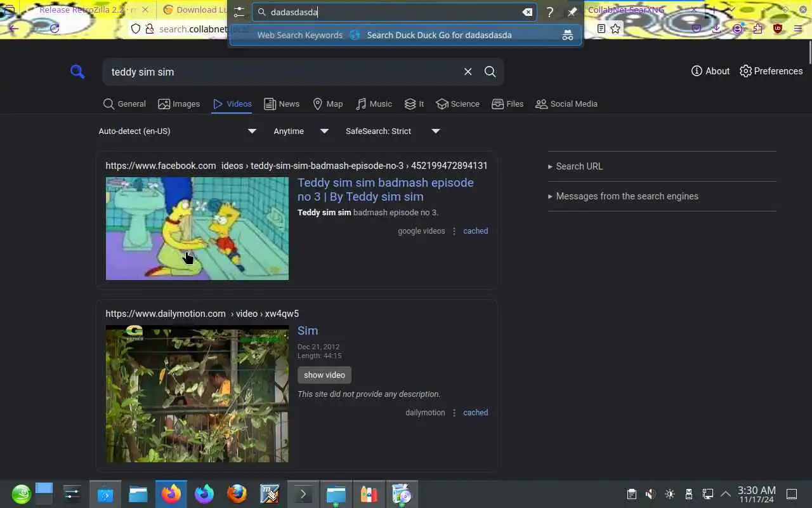Open search Preferences
The width and height of the screenshot is (812, 508).
771,71
